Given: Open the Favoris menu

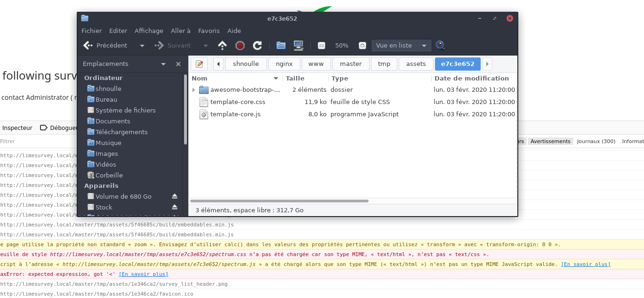Looking at the screenshot, I should pyautogui.click(x=209, y=31).
